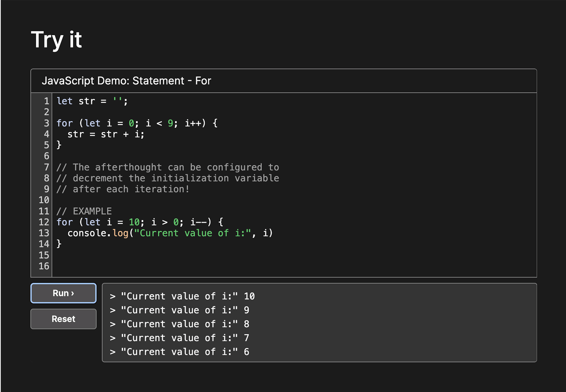Click the comment 'The afterthought can be configured to'
Screen dimensions: 566x392
168,167
